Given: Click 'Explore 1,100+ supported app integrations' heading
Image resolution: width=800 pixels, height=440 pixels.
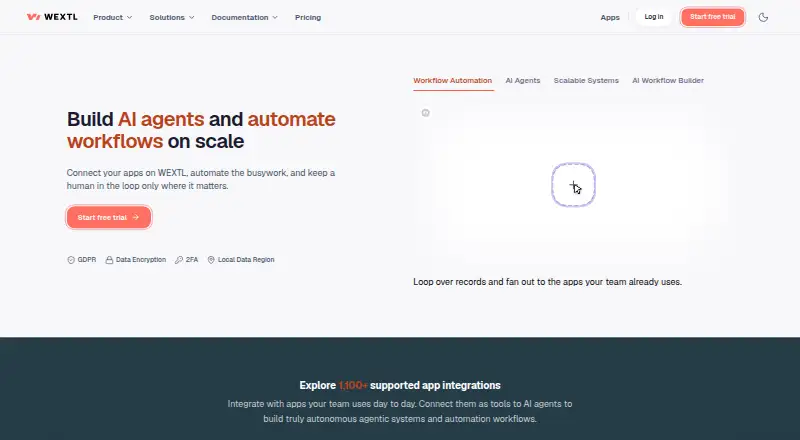Looking at the screenshot, I should [400, 385].
